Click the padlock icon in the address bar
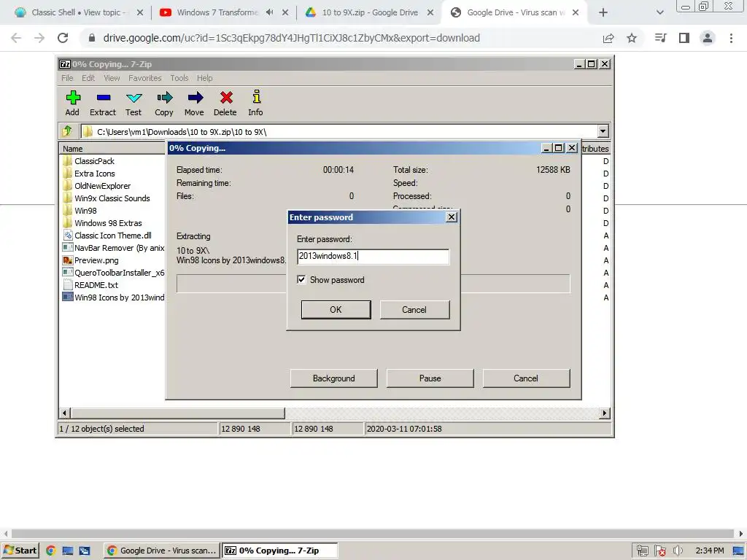Screen dimensions: 747x560 [x=92, y=38]
